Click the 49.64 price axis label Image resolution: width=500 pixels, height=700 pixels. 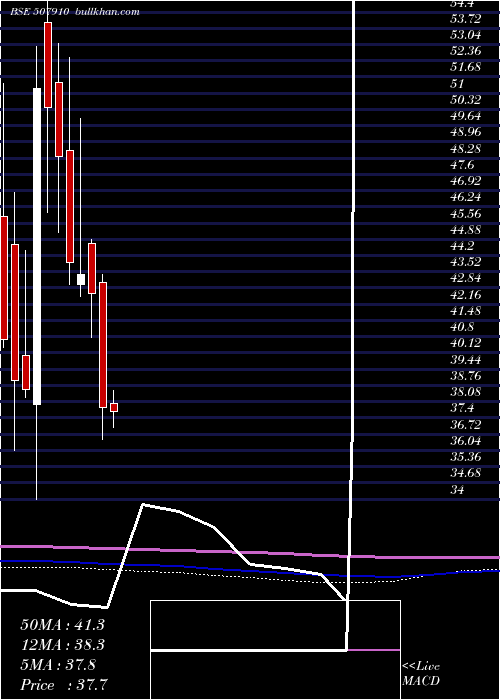[x=466, y=116]
